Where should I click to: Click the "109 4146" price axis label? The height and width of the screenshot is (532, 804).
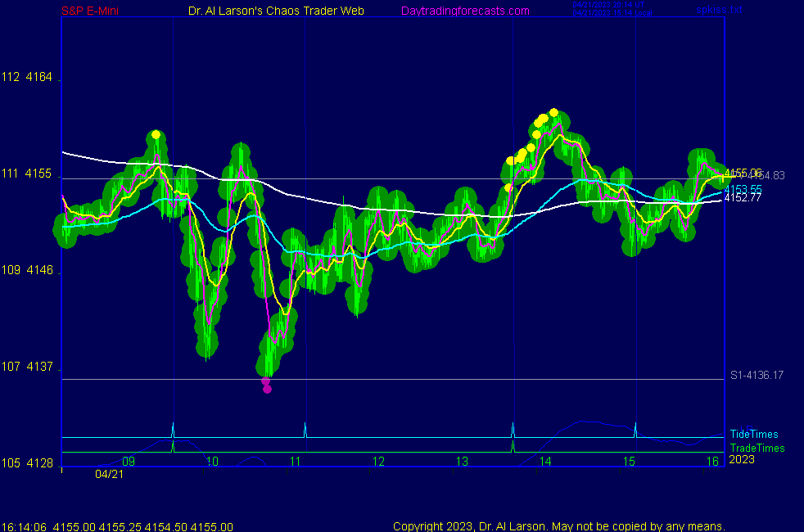click(x=27, y=269)
